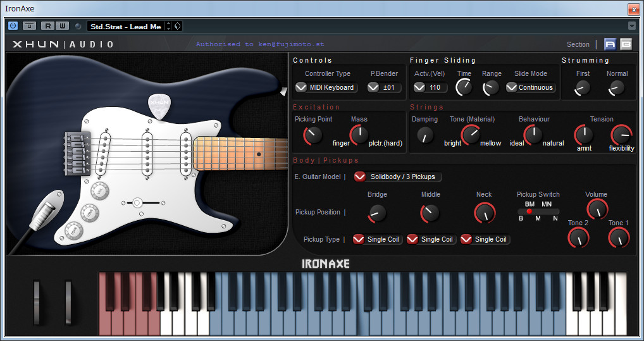Click the Strumming First knob
Image resolution: width=644 pixels, height=341 pixels.
(583, 87)
